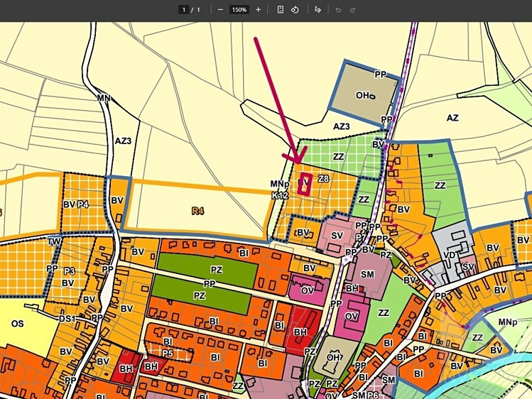Toggle fit to page view
Image resolution: width=532 pixels, height=399 pixels.
pyautogui.click(x=281, y=10)
